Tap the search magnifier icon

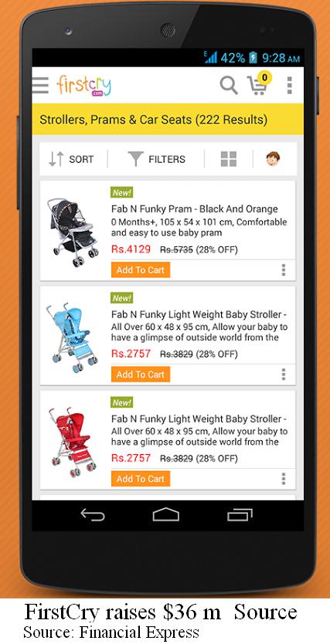pyautogui.click(x=229, y=85)
